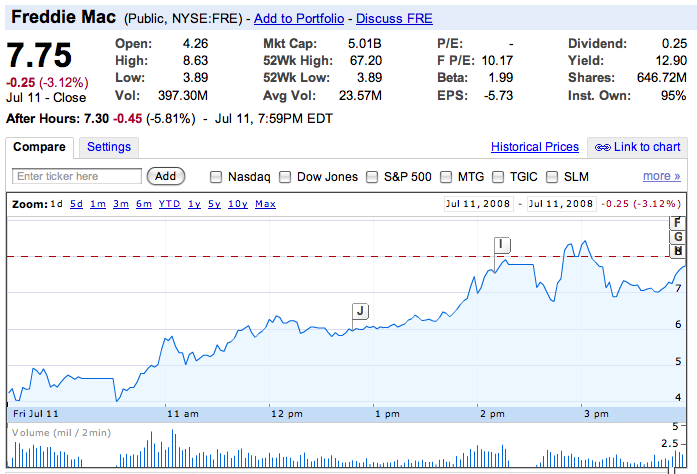This screenshot has width=697, height=474.
Task: Click the Add ticker button
Action: click(x=166, y=176)
